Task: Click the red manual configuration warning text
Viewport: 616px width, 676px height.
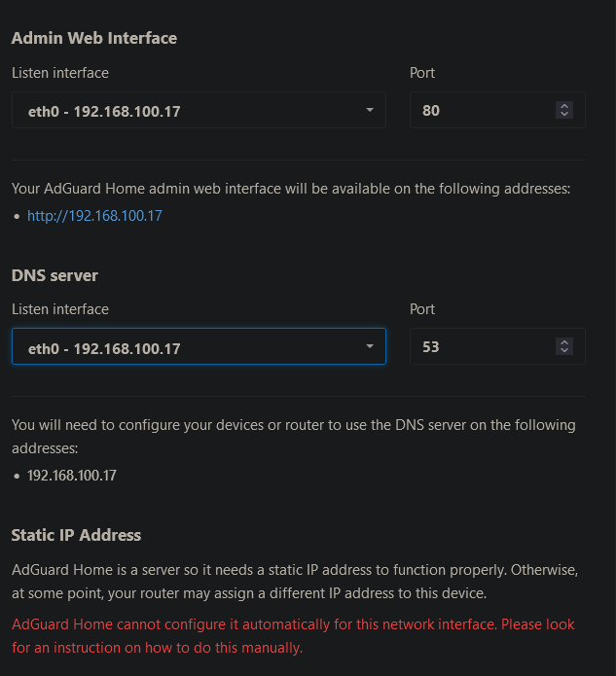Action: 293,636
